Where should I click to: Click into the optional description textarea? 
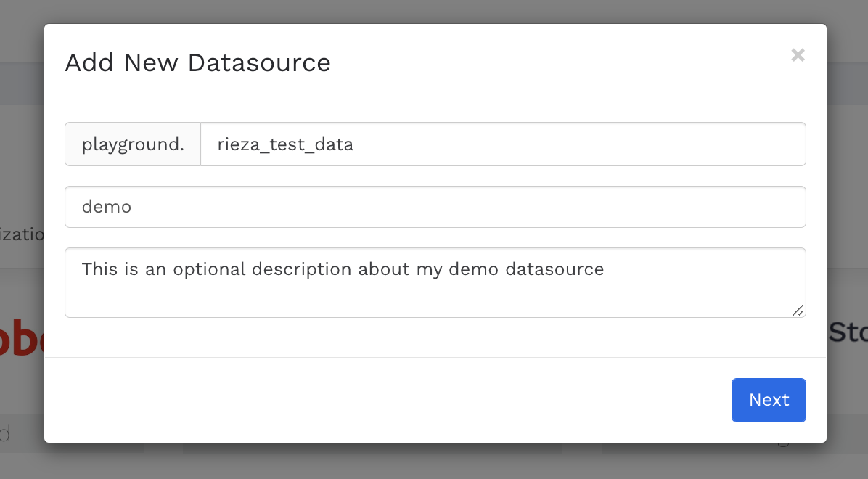pos(435,282)
